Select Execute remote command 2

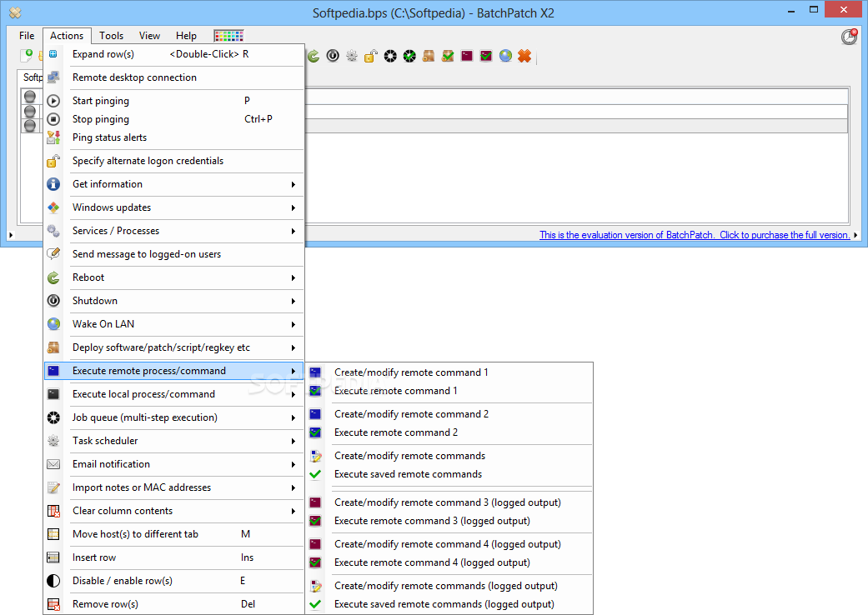point(449,432)
